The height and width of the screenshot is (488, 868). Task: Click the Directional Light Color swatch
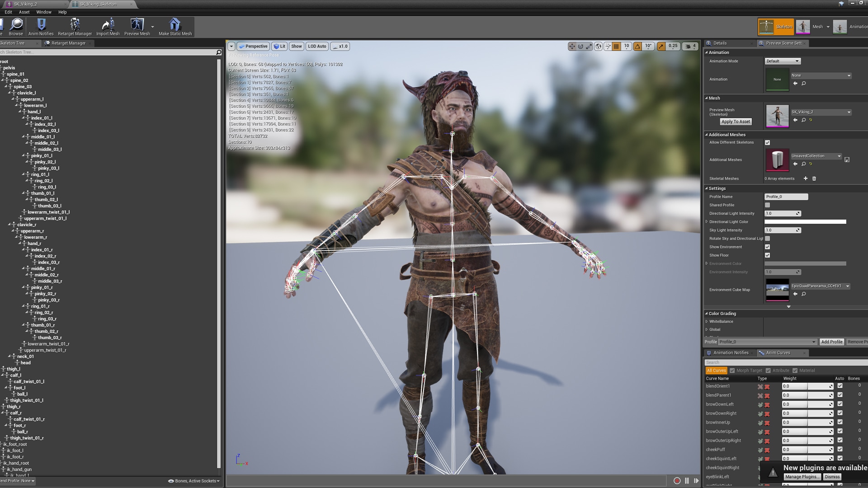pyautogui.click(x=805, y=222)
